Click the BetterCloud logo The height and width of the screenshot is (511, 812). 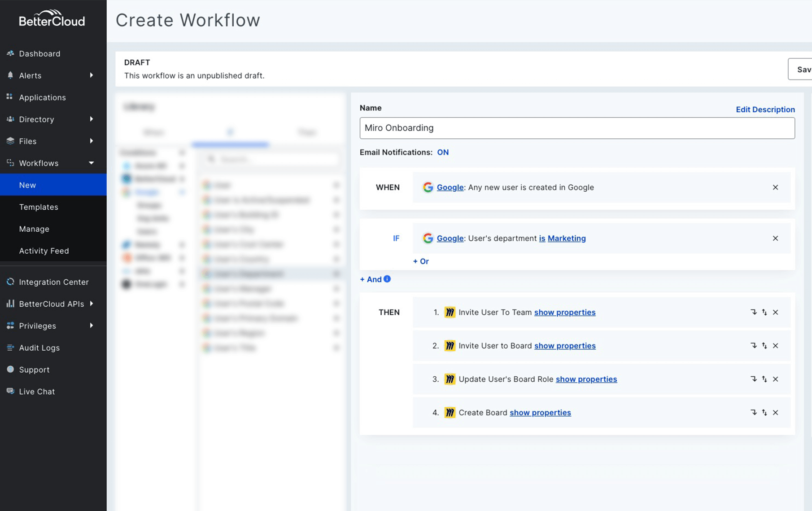52,18
